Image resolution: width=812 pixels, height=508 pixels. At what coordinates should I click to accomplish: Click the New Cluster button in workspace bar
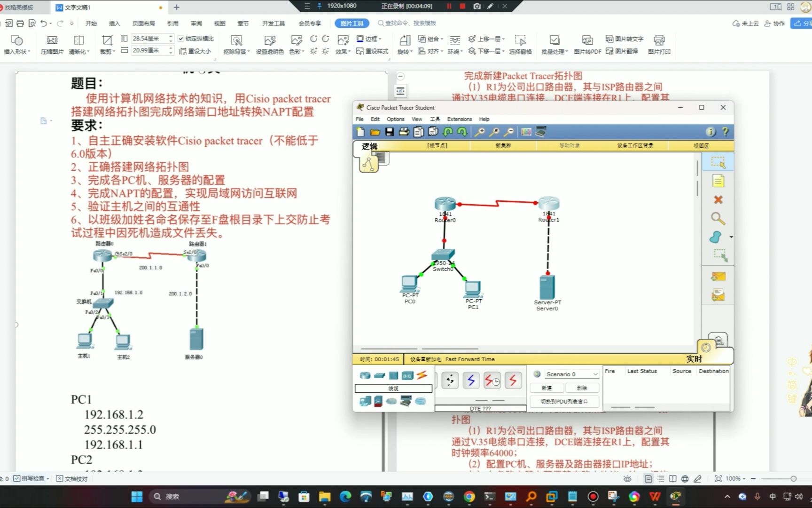coord(503,145)
